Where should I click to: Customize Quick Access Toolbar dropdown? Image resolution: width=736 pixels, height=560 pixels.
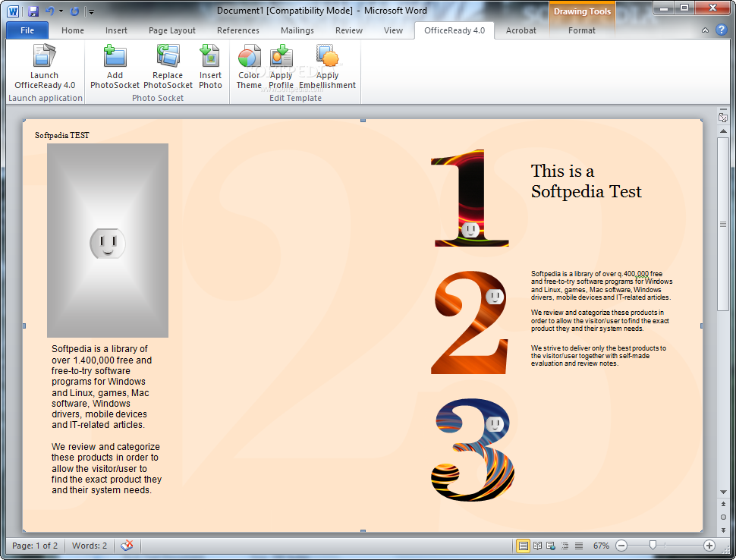pyautogui.click(x=92, y=11)
